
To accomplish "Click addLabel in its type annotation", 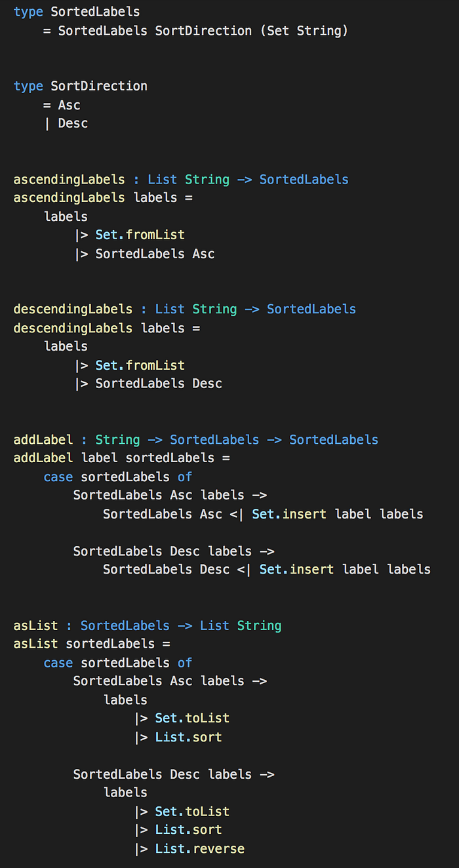I will tap(43, 439).
